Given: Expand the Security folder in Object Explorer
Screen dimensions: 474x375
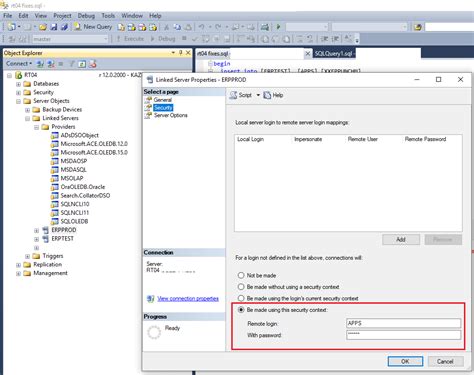Looking at the screenshot, I should point(19,93).
